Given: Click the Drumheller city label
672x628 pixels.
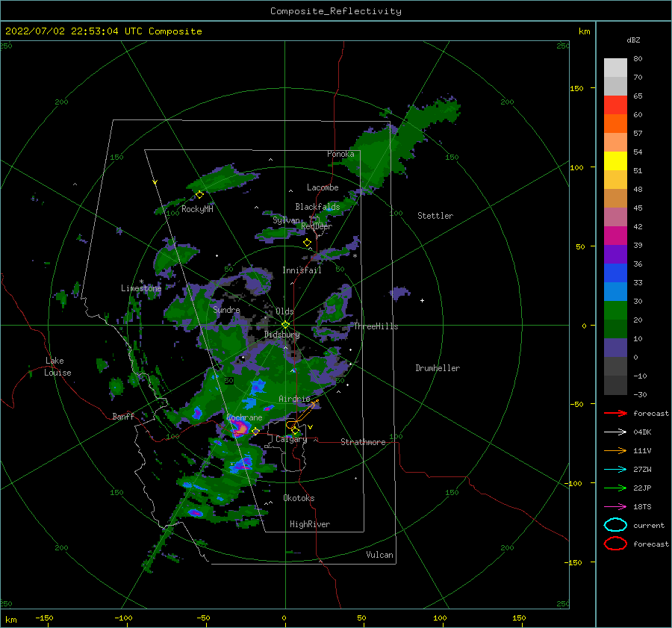Looking at the screenshot, I should pos(438,368).
